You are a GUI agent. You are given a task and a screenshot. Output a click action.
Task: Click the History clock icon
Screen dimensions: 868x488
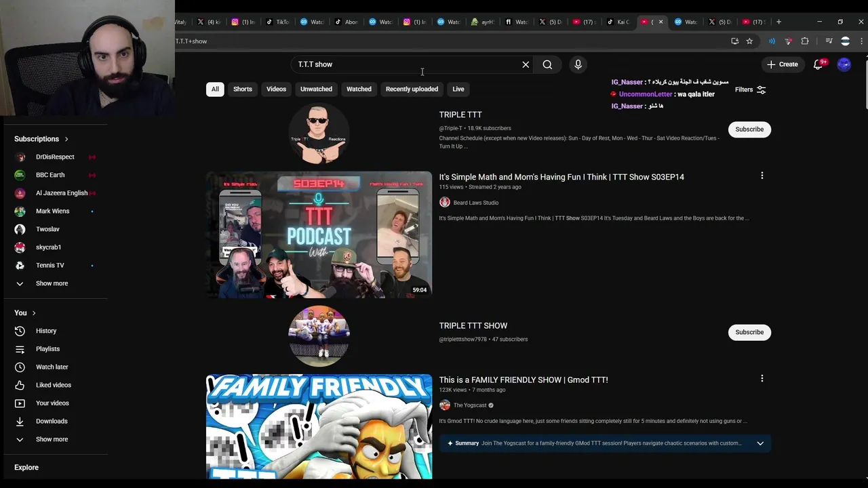(x=20, y=331)
